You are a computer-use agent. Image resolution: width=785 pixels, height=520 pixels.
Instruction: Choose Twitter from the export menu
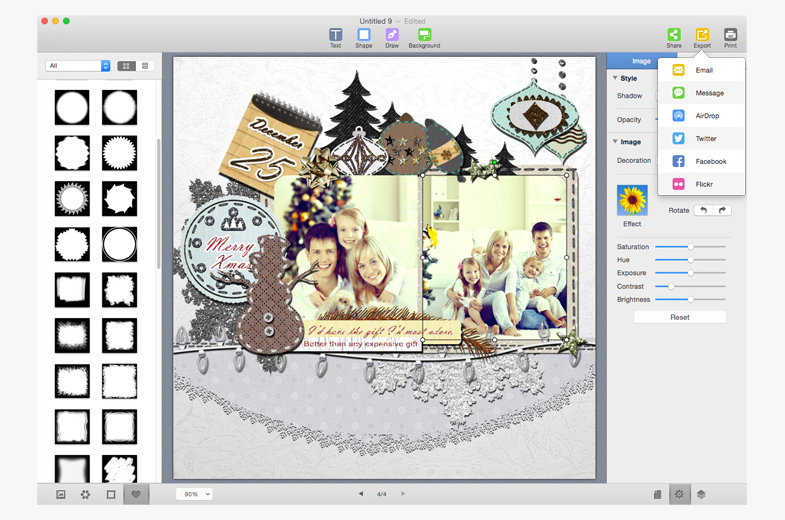[701, 139]
